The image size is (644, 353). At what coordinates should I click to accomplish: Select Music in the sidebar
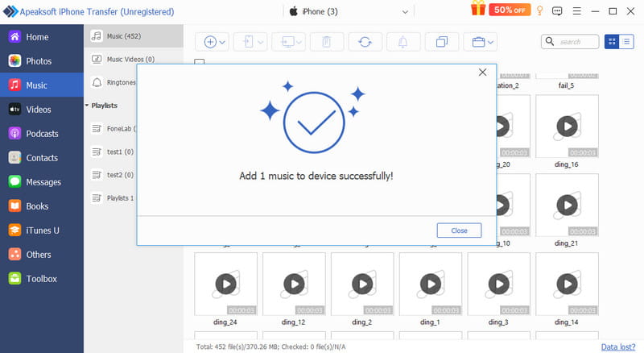tap(42, 85)
